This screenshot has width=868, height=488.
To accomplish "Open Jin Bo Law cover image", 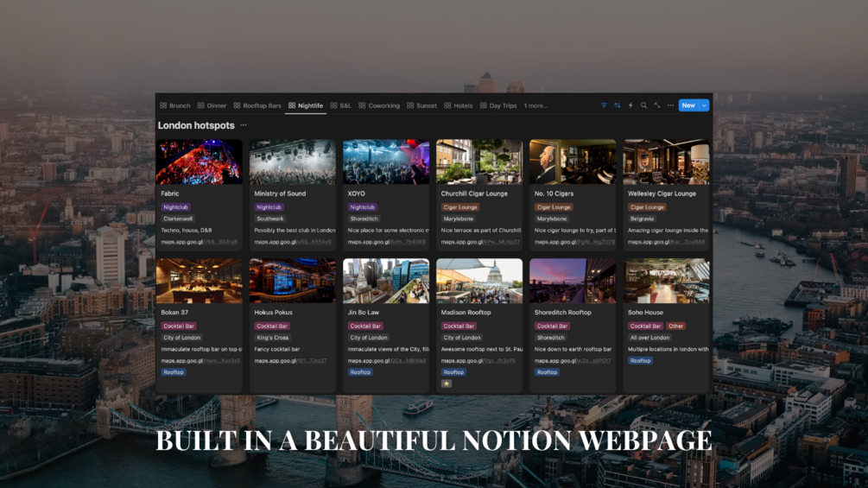I will pos(386,281).
